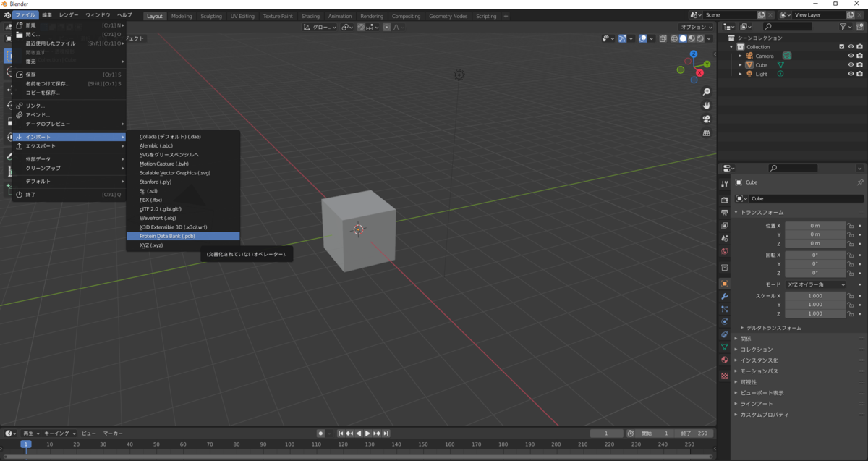Click play animation button in timeline

[x=367, y=433]
